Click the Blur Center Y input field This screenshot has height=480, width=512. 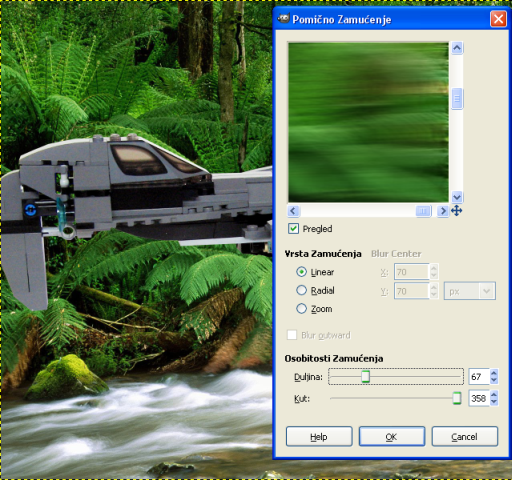pos(412,291)
